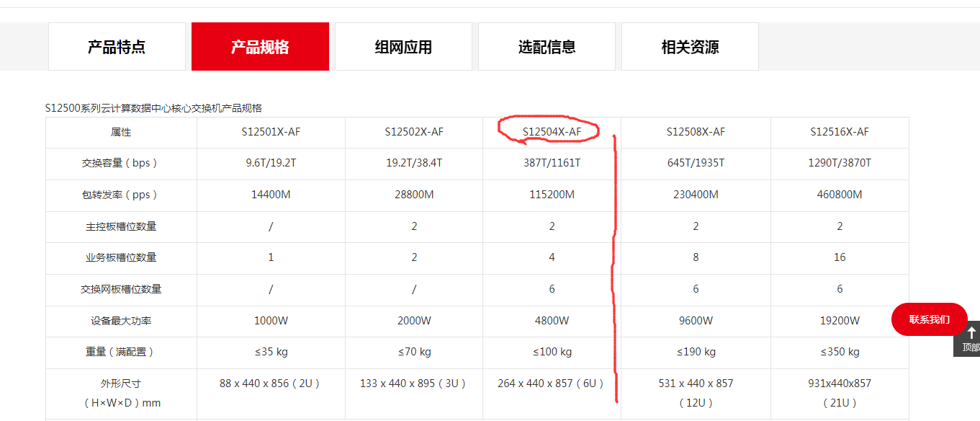The image size is (980, 421).
Task: Click the 14400M cell
Action: pyautogui.click(x=271, y=195)
